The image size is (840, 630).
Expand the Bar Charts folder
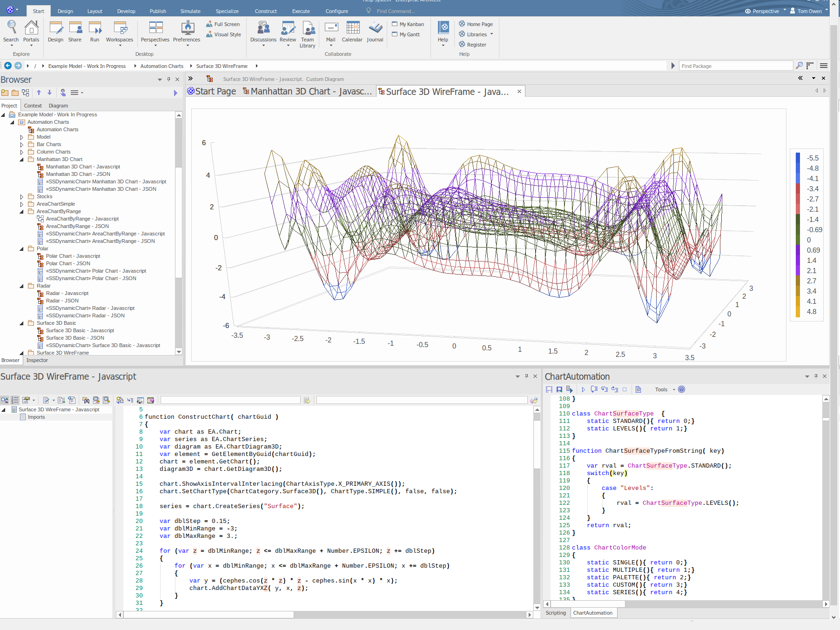(x=22, y=145)
